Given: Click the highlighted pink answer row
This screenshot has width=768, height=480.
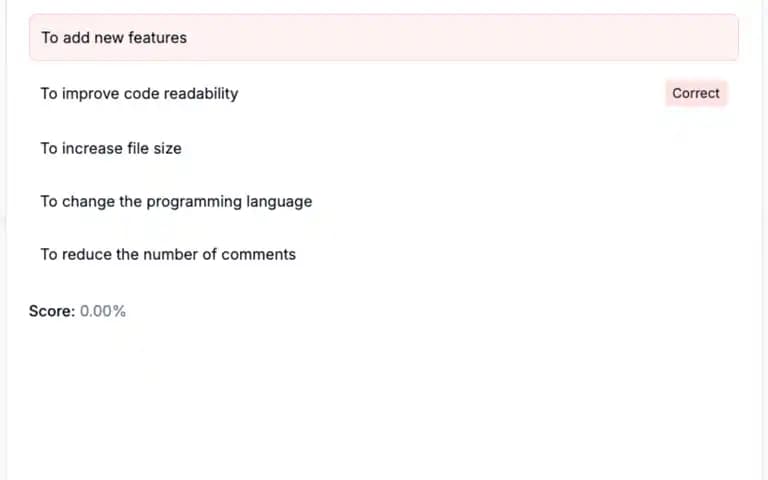Looking at the screenshot, I should click(x=384, y=38).
